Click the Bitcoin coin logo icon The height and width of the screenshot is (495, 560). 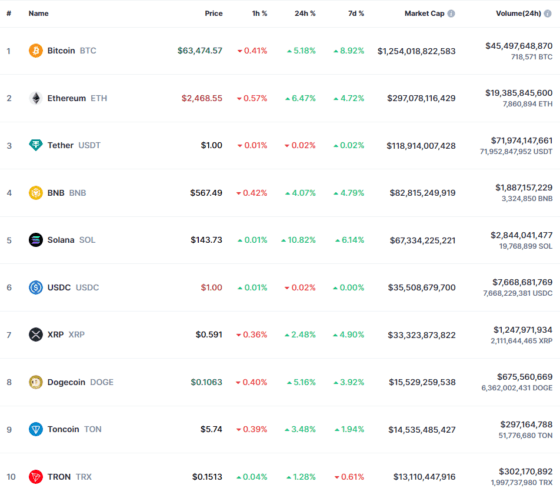click(x=36, y=51)
